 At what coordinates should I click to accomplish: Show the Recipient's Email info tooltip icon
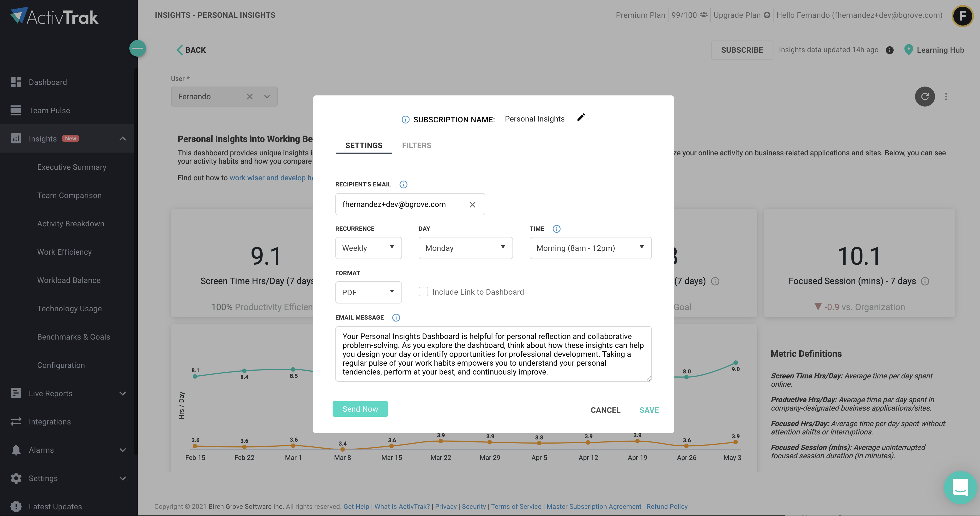(x=403, y=184)
